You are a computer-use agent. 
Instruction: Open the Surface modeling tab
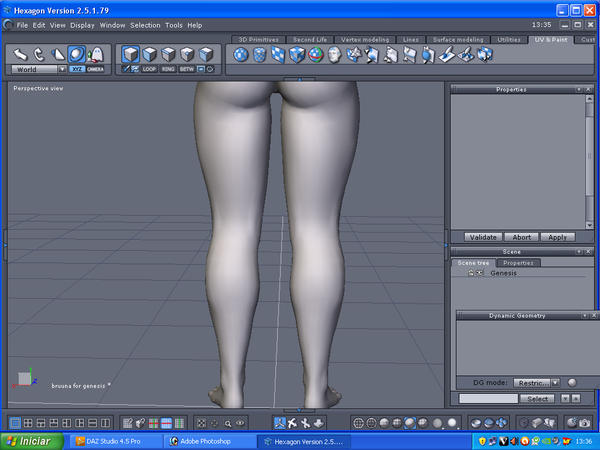coord(458,39)
